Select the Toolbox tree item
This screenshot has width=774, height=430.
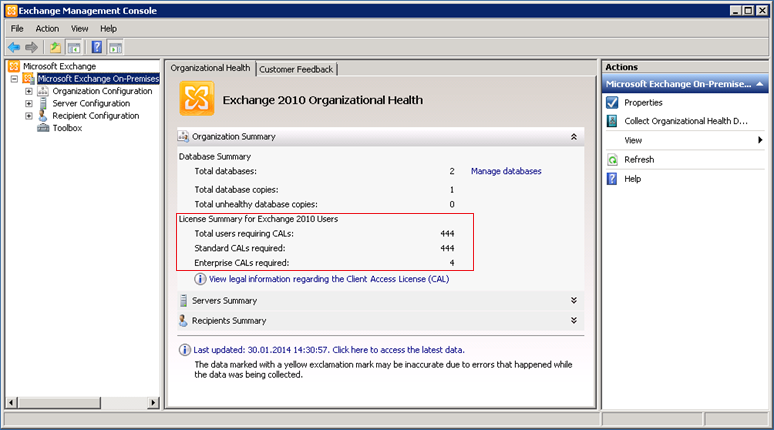point(67,128)
